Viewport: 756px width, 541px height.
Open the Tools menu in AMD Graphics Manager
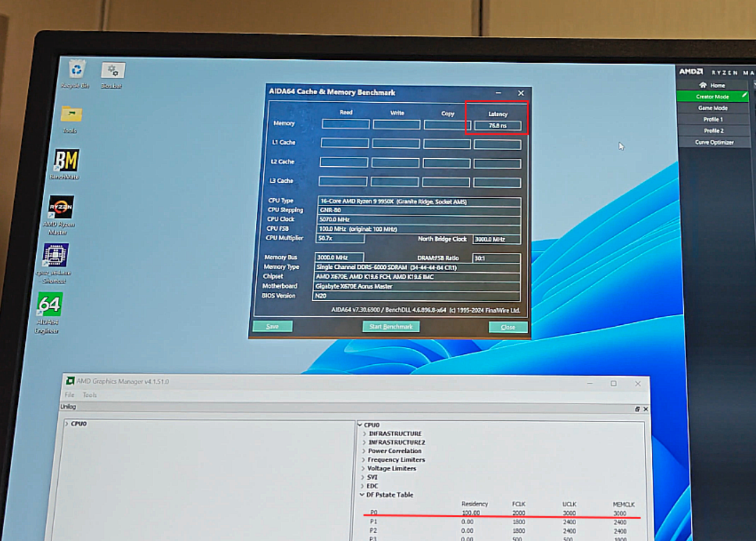pyautogui.click(x=89, y=395)
